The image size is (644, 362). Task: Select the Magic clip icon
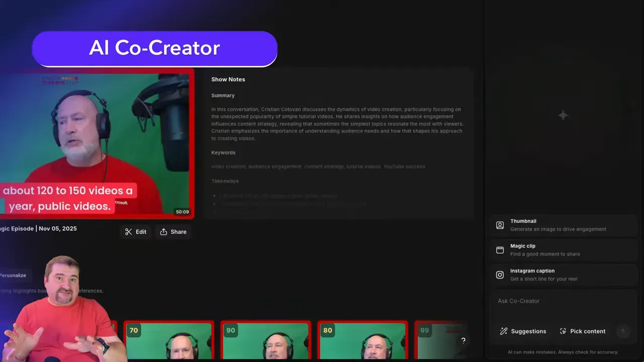(500, 250)
